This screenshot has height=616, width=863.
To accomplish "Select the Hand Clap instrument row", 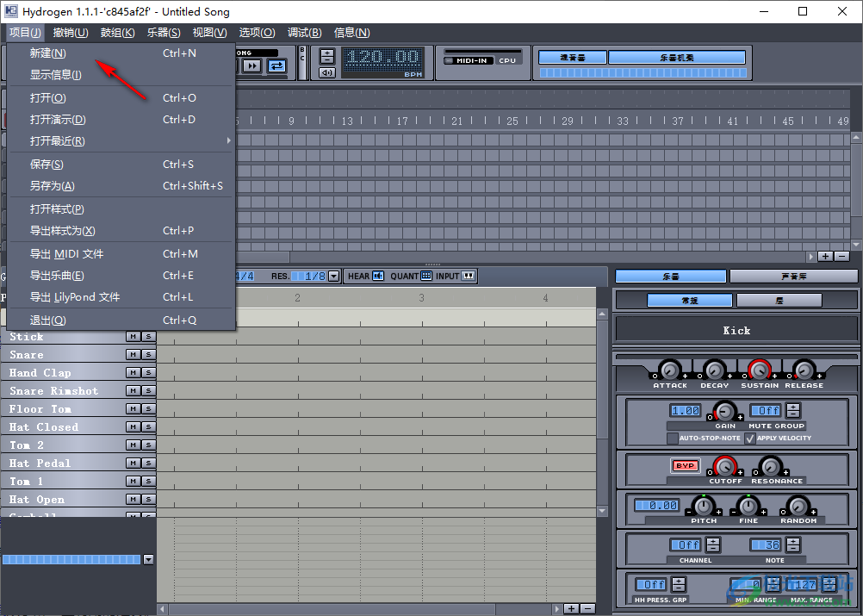I will (63, 373).
